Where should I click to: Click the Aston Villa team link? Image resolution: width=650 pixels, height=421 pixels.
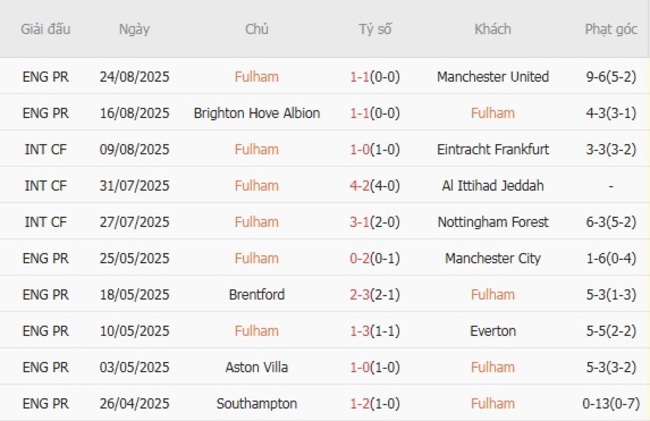tap(257, 367)
